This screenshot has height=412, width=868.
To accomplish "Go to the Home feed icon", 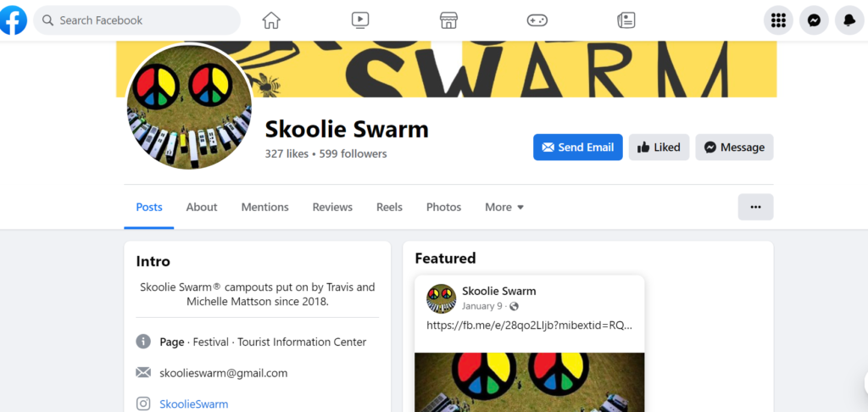I will (x=271, y=20).
